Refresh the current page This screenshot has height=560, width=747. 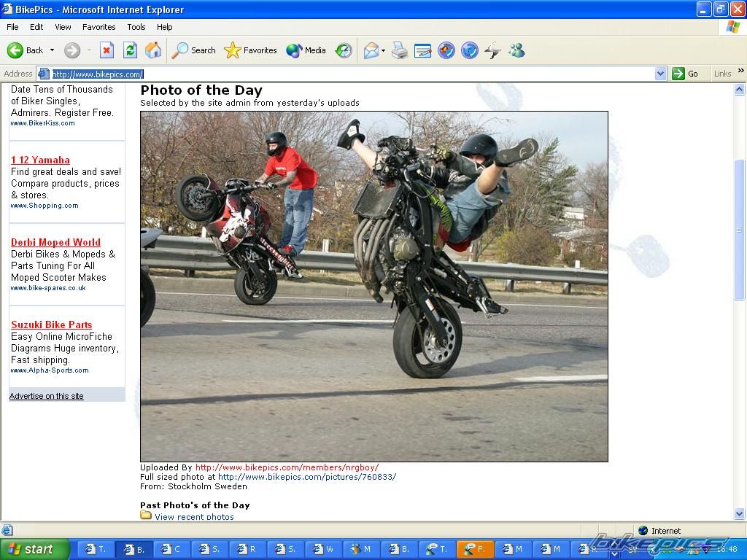click(x=130, y=50)
